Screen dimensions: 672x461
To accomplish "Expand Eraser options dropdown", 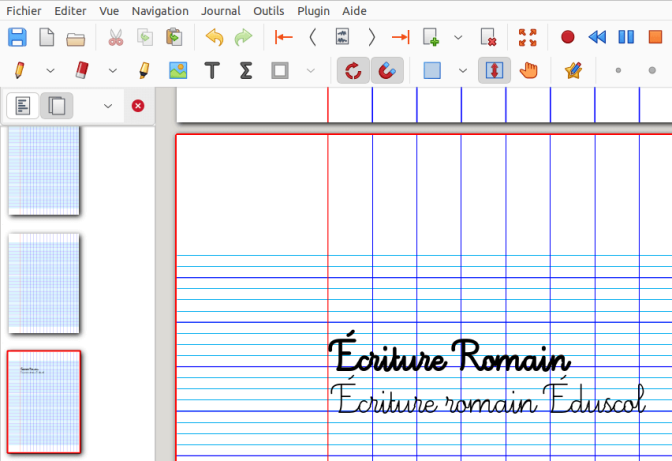I will [113, 71].
